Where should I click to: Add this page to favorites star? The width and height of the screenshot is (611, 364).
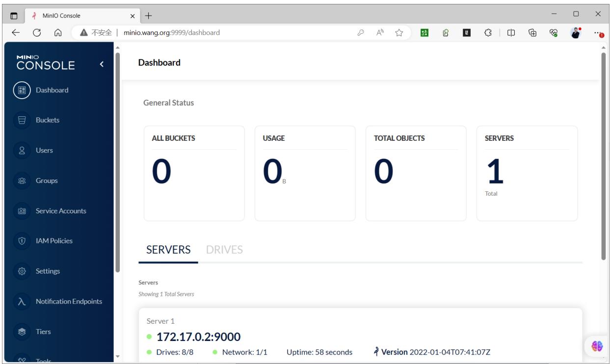400,33
